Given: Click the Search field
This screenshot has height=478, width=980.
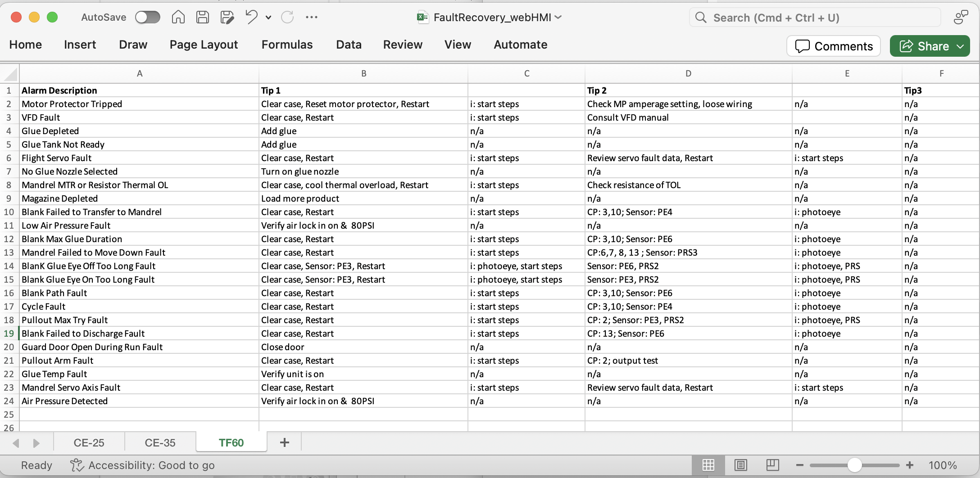Looking at the screenshot, I should pos(815,18).
